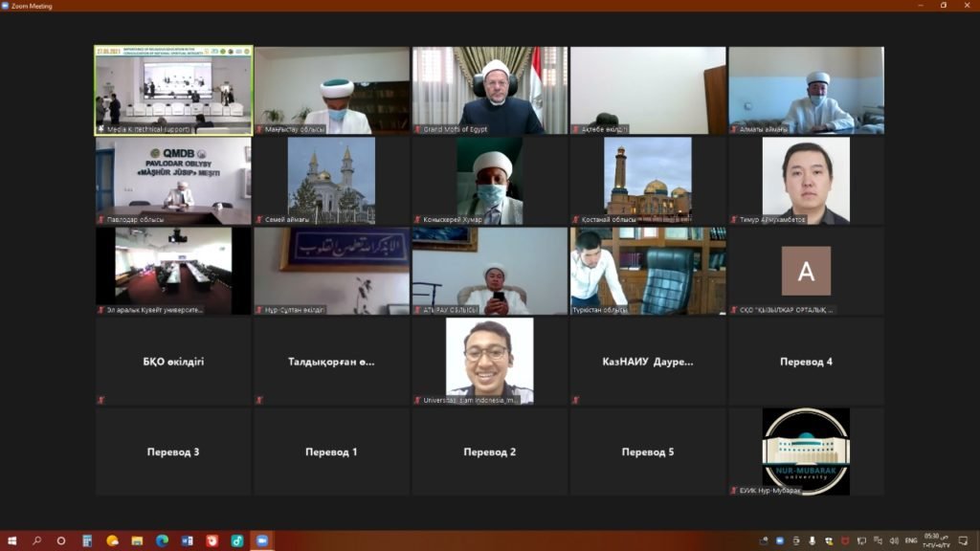The height and width of the screenshot is (551, 980).
Task: Click the volume speaker icon in system tray
Action: point(894,541)
